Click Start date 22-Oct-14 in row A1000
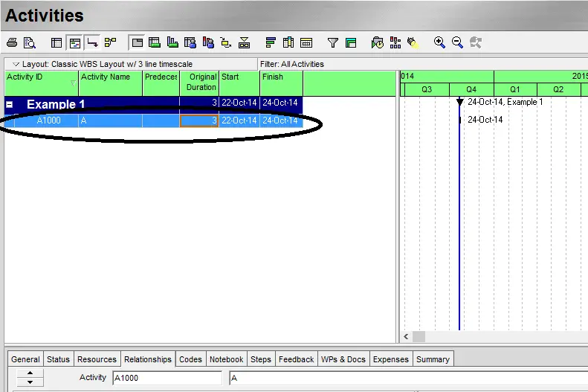Viewport: 588px width, 392px height. 239,121
